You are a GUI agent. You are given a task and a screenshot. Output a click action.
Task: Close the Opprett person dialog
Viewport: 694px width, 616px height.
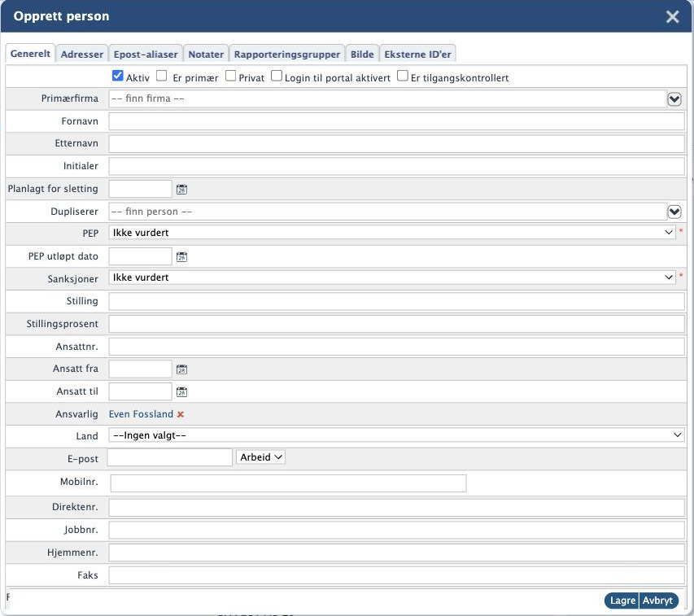672,16
